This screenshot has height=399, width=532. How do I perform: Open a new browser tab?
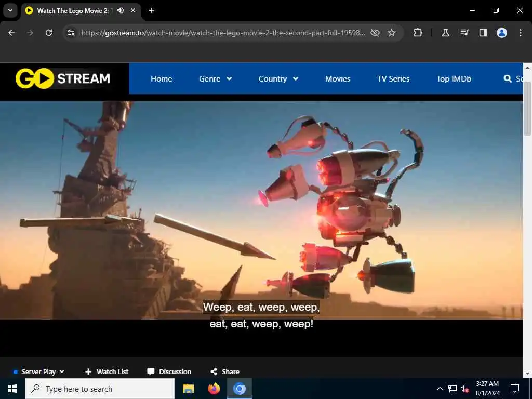152,10
